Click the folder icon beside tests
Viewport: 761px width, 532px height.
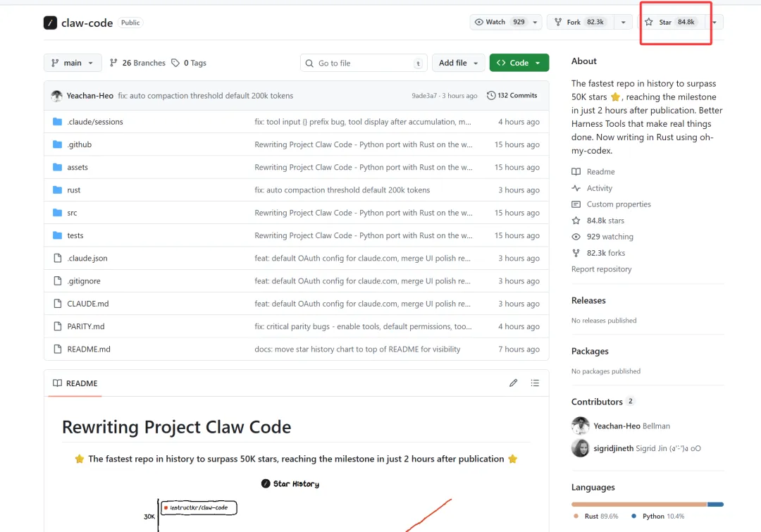point(57,235)
